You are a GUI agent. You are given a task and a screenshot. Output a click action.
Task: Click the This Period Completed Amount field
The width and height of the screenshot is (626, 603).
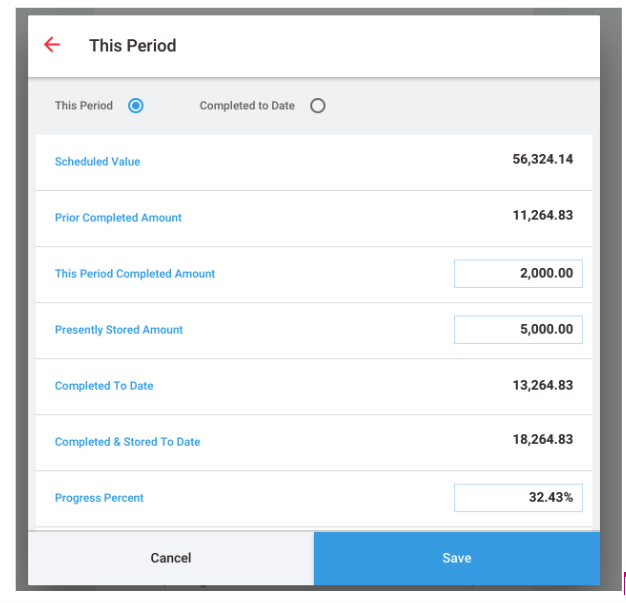point(518,274)
